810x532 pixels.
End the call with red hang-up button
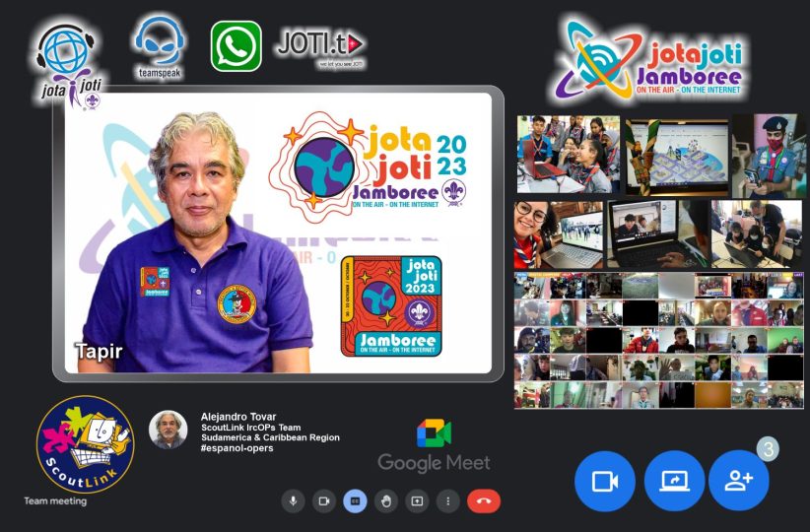[484, 501]
